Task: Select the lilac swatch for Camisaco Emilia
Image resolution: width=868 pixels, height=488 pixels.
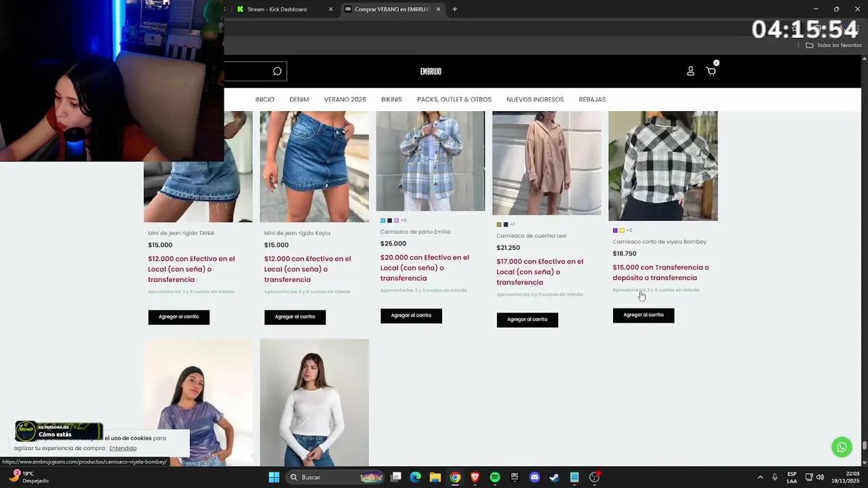Action: 397,220
